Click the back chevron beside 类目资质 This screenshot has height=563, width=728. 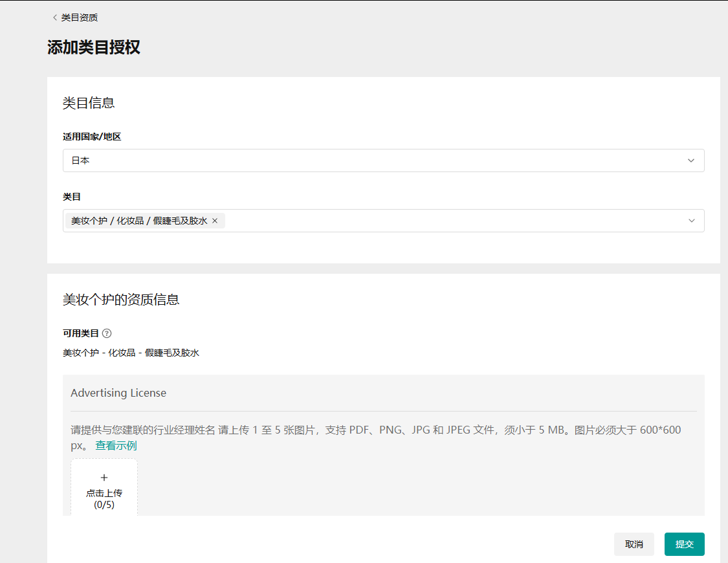coord(54,17)
